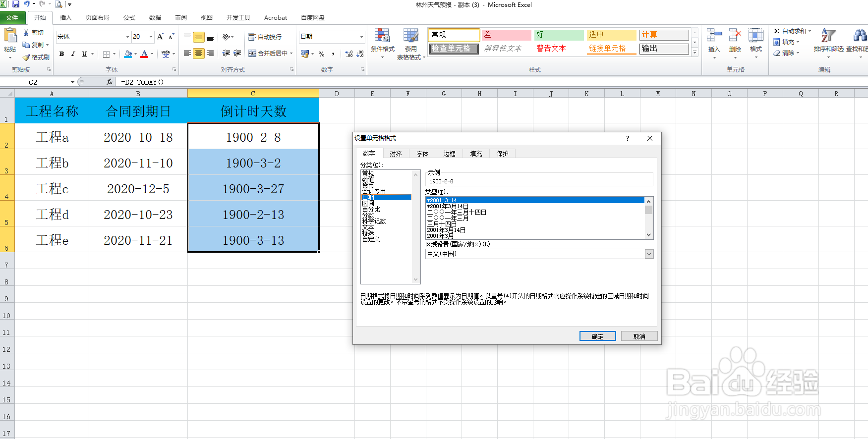Toggle Italic formatting
This screenshot has height=439, width=868.
point(73,54)
